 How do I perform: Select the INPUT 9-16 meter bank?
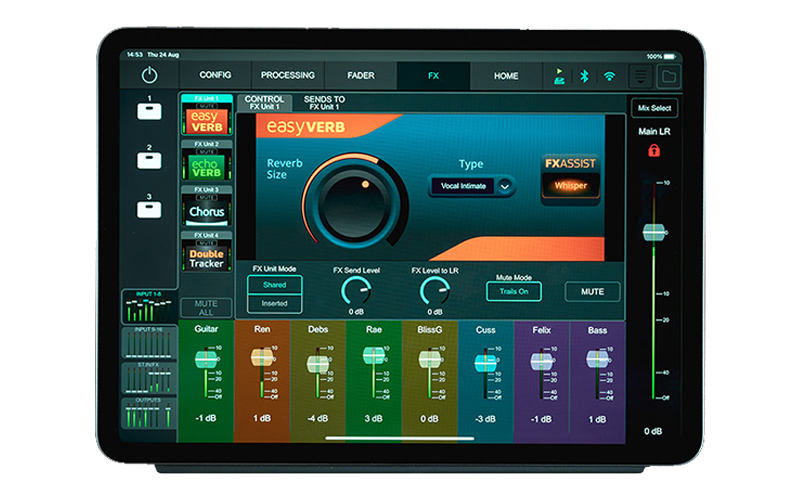click(x=149, y=342)
